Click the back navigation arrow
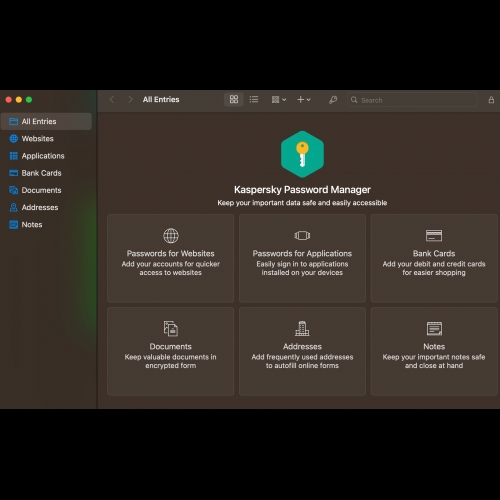500x500 pixels. [x=112, y=99]
